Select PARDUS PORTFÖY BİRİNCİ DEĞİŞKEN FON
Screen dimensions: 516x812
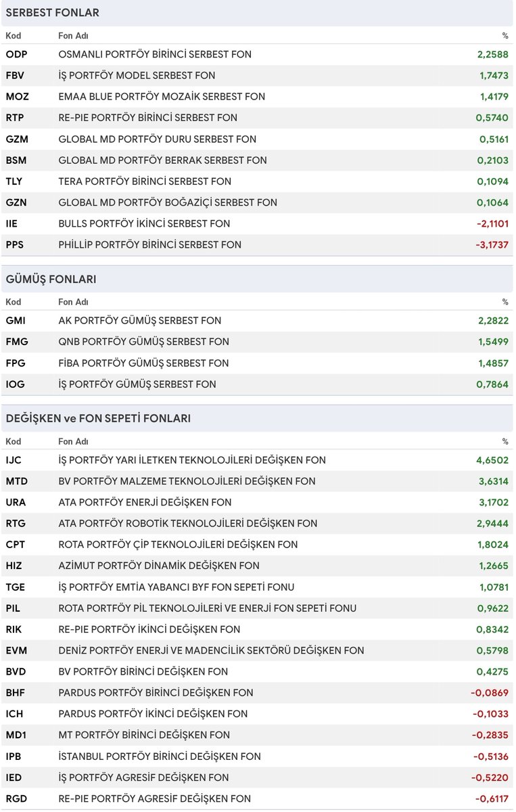156,693
